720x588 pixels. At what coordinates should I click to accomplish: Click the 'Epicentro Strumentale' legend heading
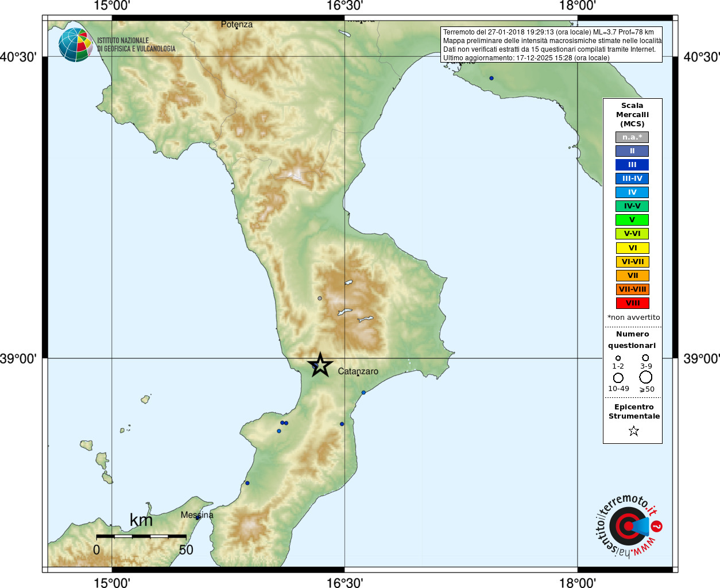(x=634, y=412)
